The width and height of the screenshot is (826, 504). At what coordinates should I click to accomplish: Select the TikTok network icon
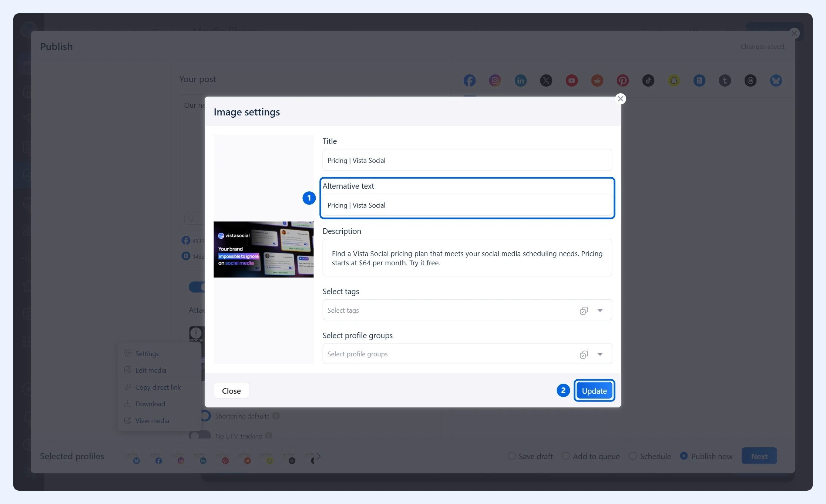click(x=648, y=80)
